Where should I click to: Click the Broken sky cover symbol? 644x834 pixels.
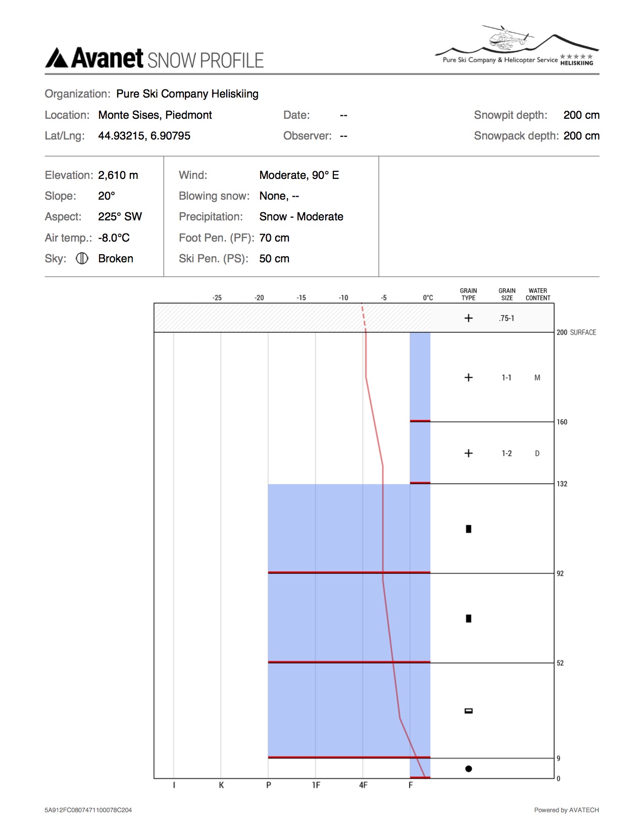click(x=82, y=258)
